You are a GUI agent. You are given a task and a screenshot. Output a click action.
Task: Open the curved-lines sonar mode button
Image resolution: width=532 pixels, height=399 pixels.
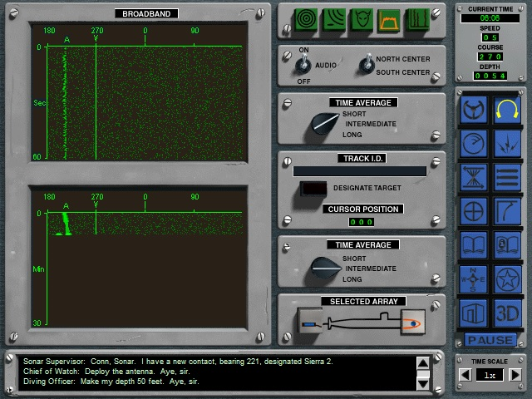(x=334, y=20)
